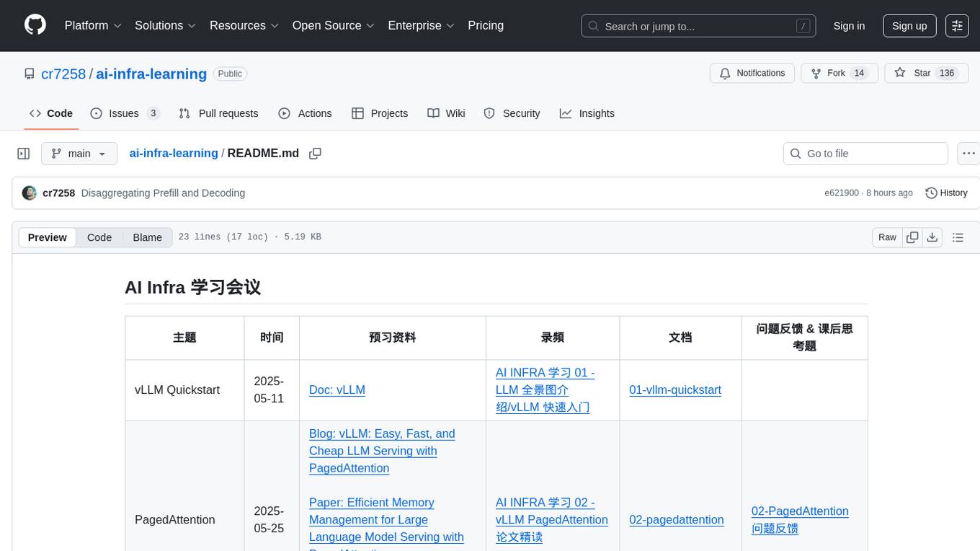Open the Insights tab
This screenshot has width=980, height=551.
pyautogui.click(x=587, y=113)
